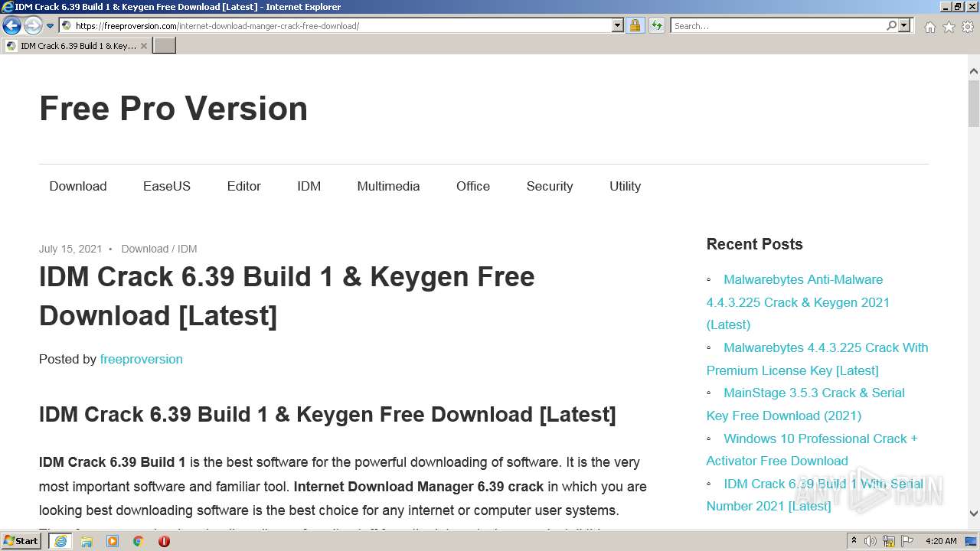Click the browser Back arrow button
The height and width of the screenshot is (551, 980).
pos(11,26)
